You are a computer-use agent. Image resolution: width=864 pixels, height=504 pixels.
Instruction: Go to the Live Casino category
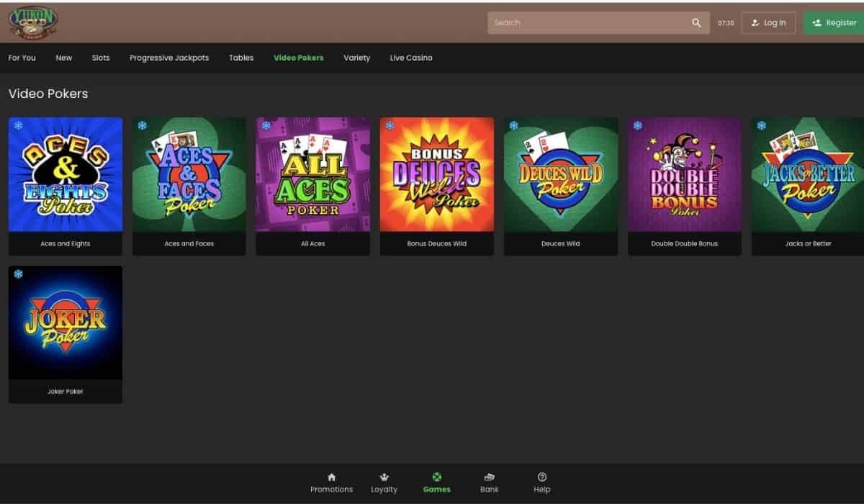411,58
